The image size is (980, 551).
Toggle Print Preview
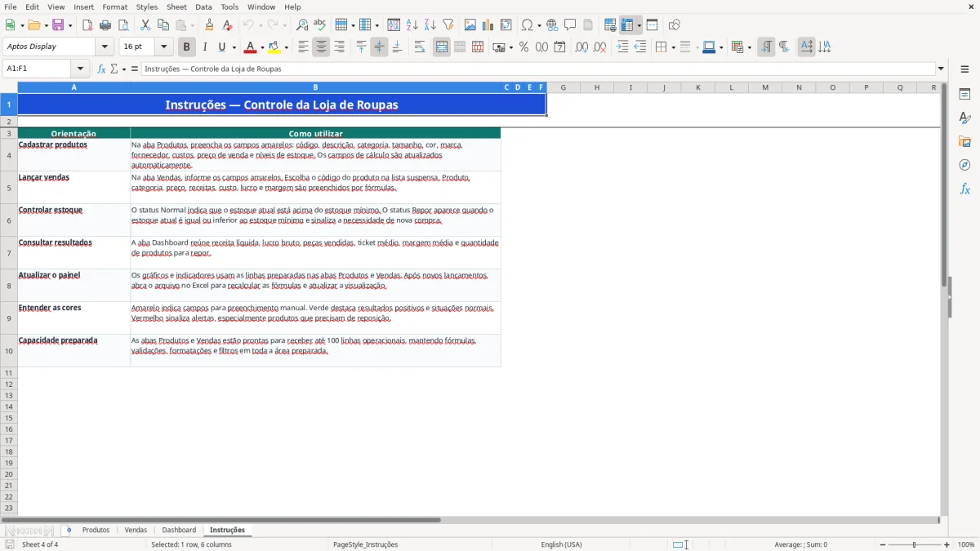click(123, 25)
